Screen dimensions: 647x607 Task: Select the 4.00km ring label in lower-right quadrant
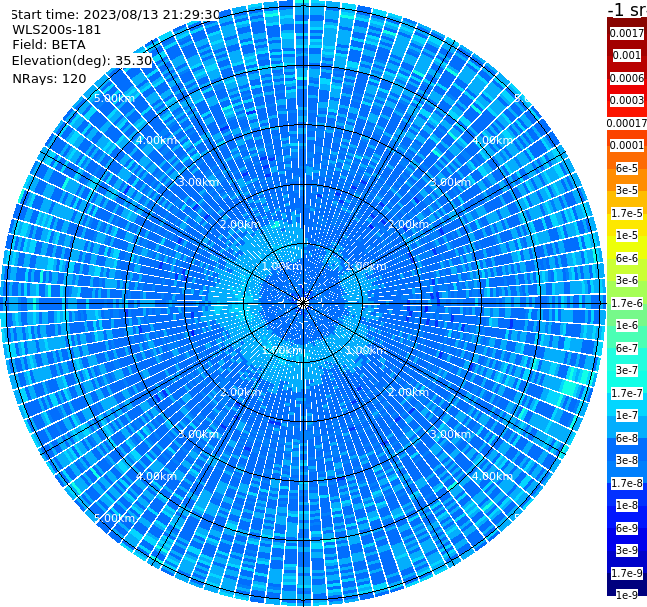click(493, 476)
